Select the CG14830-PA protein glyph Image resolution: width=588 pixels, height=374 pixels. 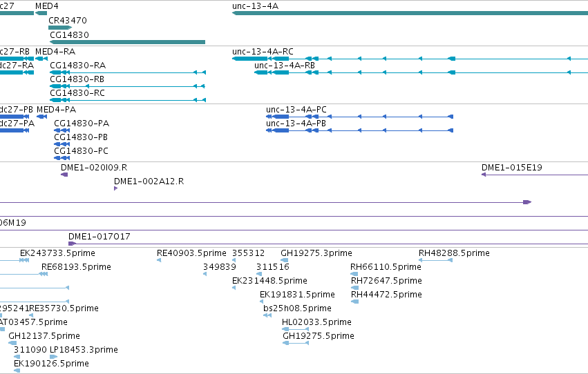coord(62,130)
